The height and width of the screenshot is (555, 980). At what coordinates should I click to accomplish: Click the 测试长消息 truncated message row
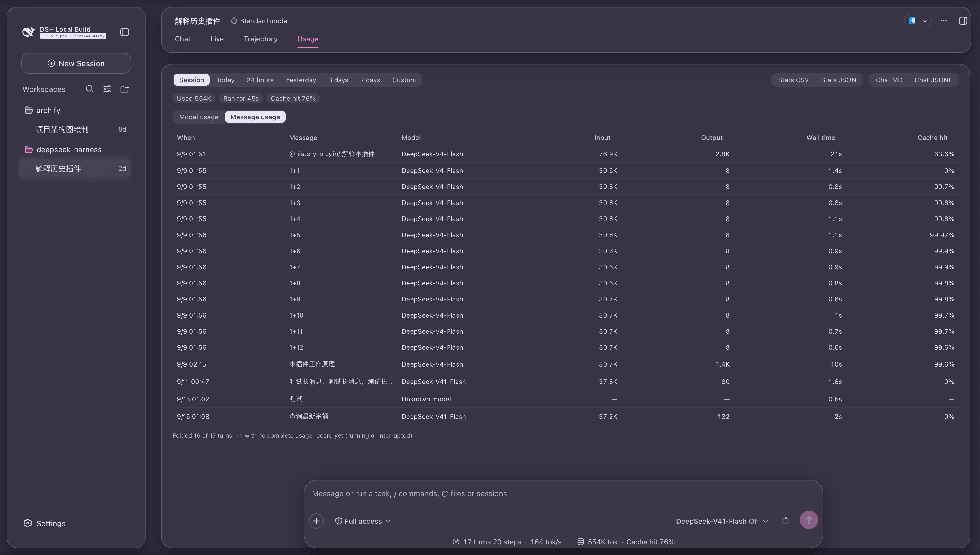tap(565, 382)
